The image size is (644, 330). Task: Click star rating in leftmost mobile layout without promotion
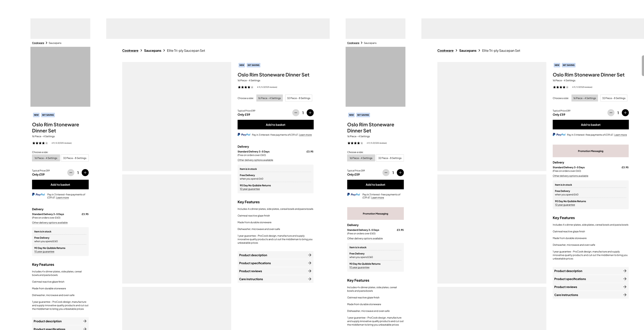40,143
